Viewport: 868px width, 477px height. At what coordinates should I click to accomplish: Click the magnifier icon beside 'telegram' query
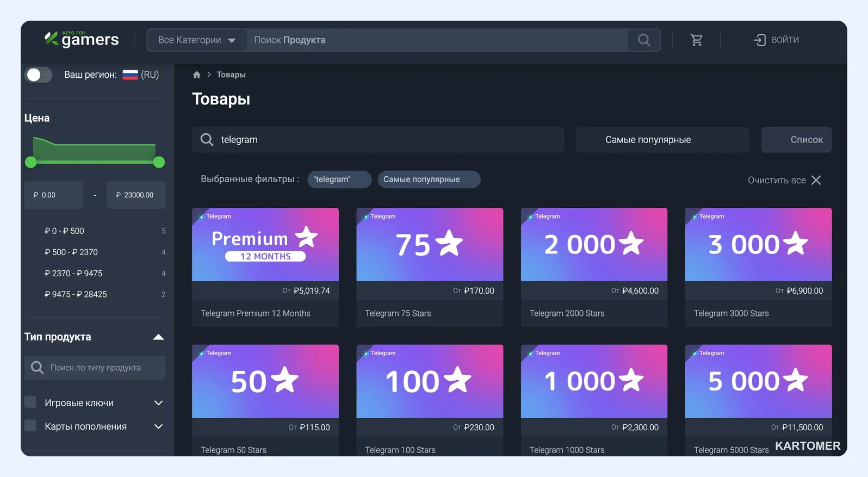tap(207, 140)
